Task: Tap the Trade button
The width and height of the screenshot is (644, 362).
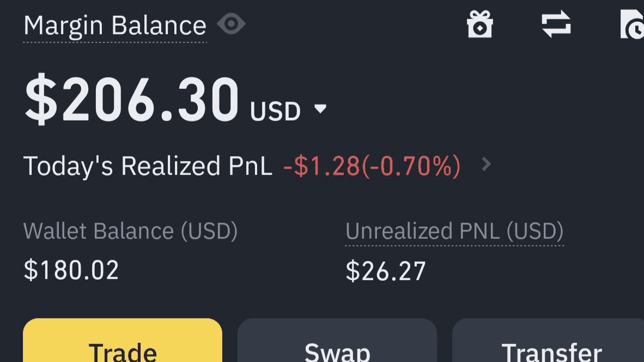Action: pyautogui.click(x=123, y=340)
